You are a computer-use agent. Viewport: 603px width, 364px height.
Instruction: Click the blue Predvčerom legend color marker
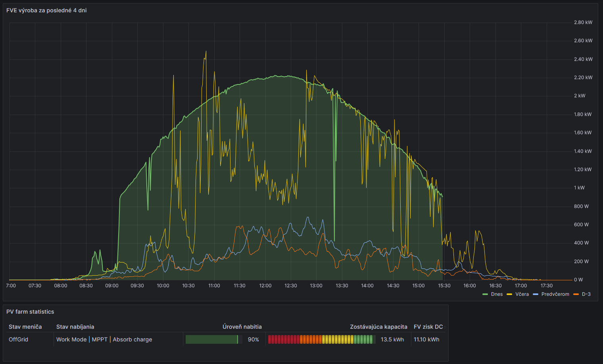(x=536, y=294)
